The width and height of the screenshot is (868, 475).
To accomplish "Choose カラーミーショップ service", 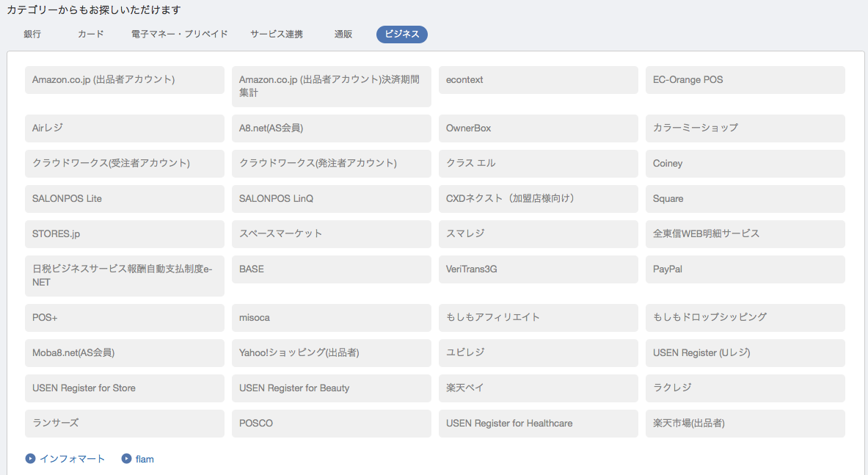I will [x=745, y=128].
